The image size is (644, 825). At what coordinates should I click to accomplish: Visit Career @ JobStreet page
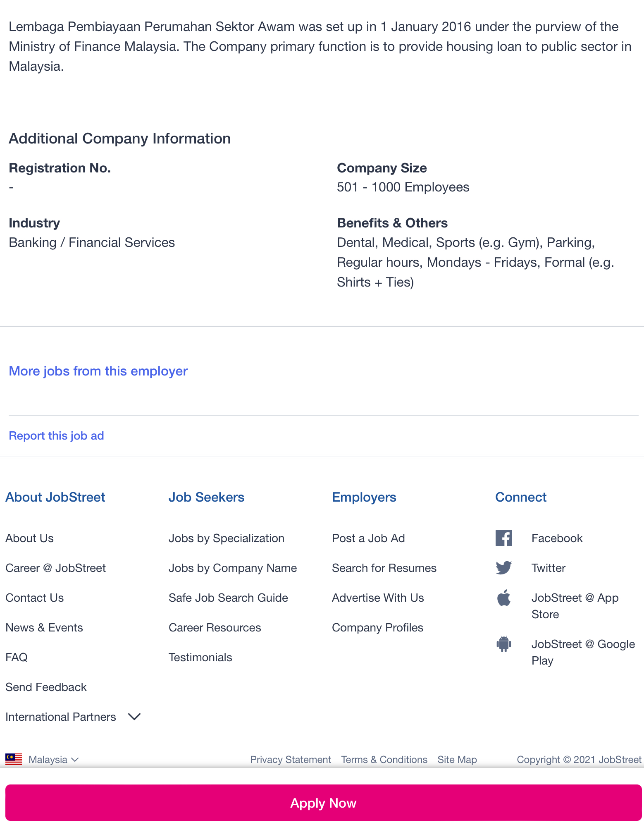55,568
